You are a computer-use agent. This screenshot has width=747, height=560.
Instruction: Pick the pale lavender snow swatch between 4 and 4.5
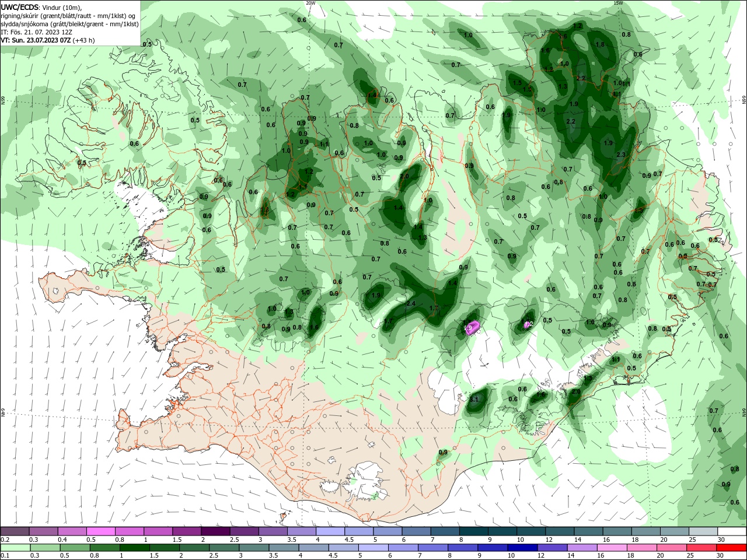(330, 531)
